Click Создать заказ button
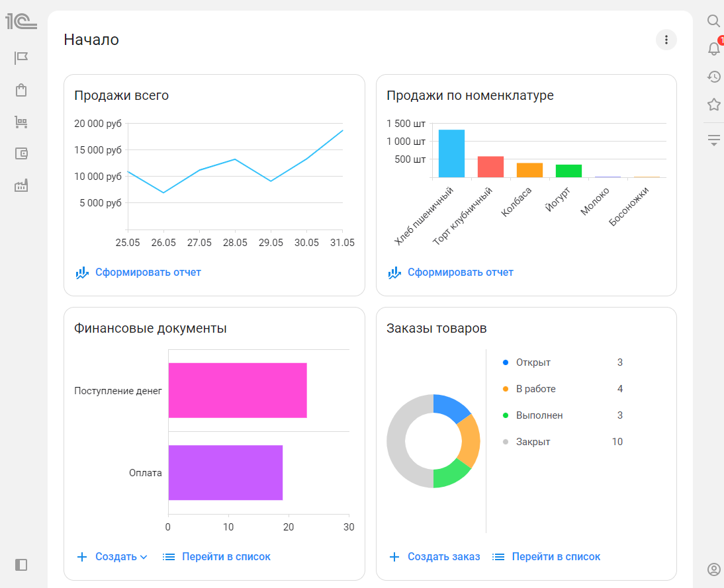The width and height of the screenshot is (724, 588). 435,557
